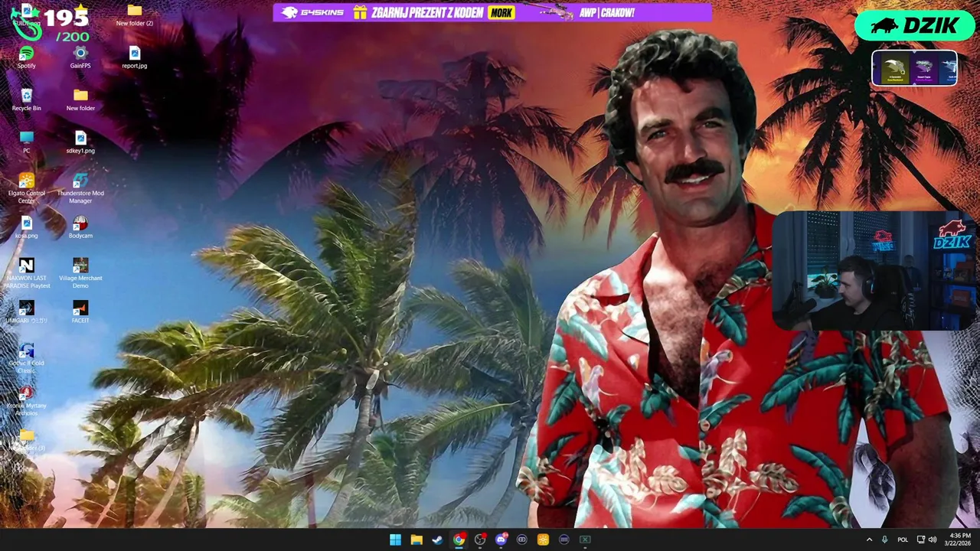The image size is (980, 551).
Task: Select the PC desktop icon
Action: pos(27,142)
